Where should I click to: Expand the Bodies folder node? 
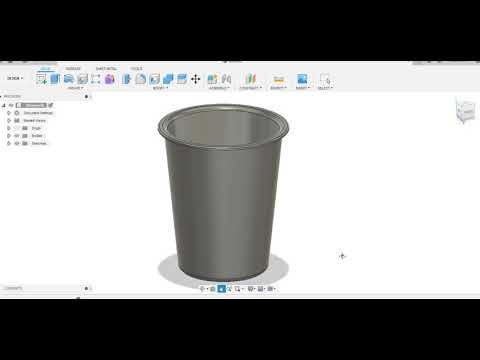click(9, 136)
